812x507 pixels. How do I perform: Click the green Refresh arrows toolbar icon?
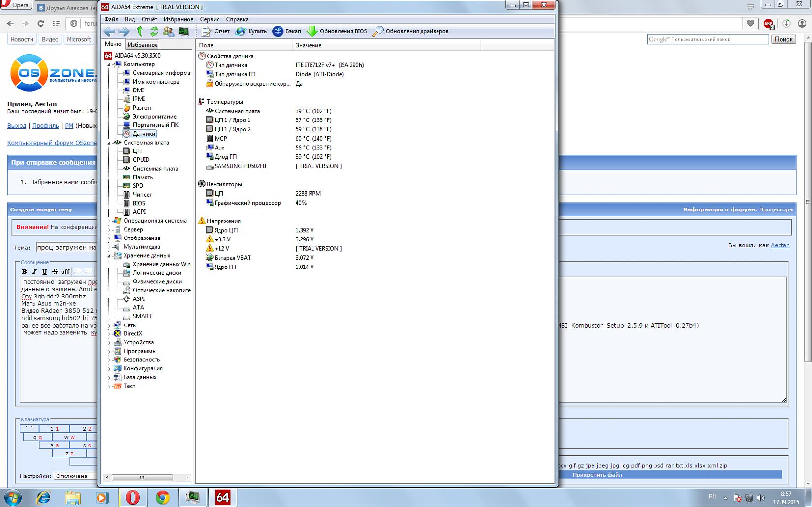154,31
